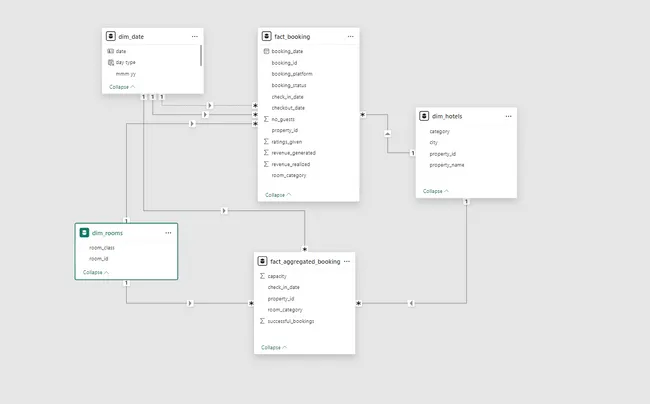Click the dim_date table icon
This screenshot has height=404, width=650.
[x=111, y=36]
